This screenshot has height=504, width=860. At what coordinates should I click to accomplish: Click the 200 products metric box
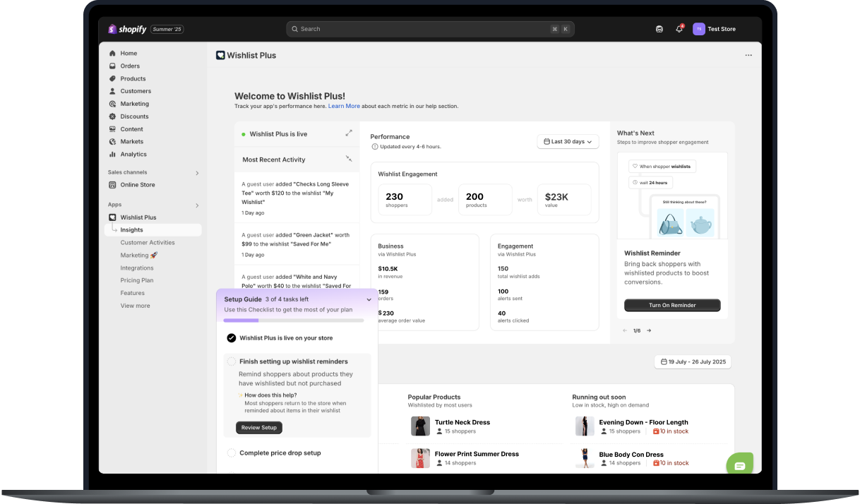[x=485, y=200]
